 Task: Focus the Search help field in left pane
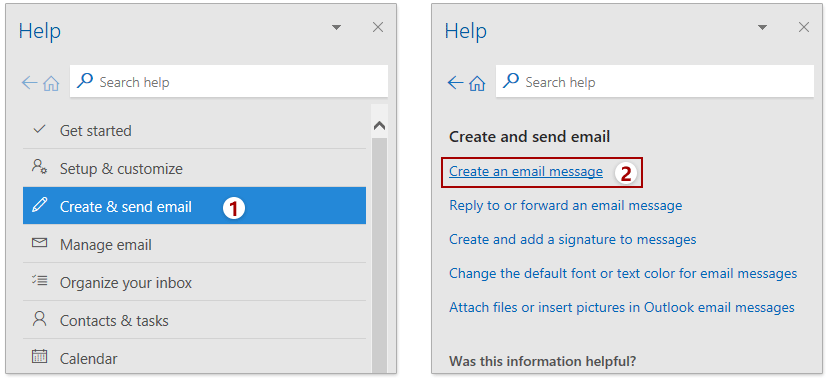coord(229,81)
